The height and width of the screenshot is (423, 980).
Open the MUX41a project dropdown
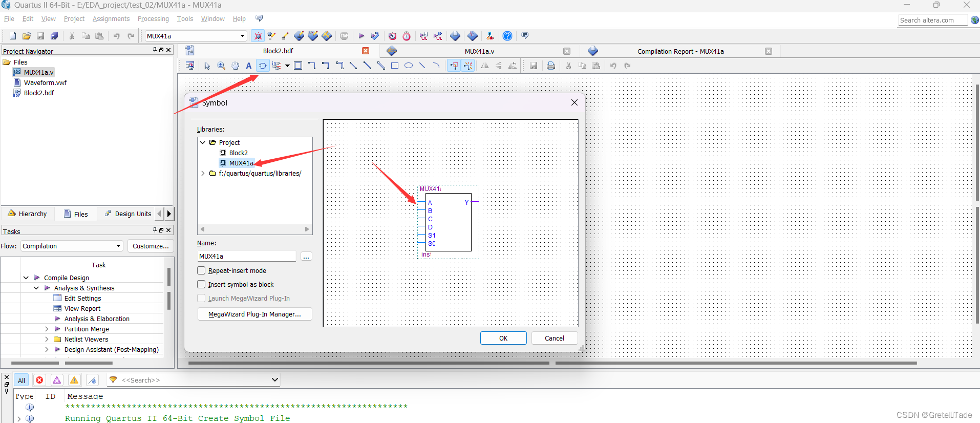[242, 36]
